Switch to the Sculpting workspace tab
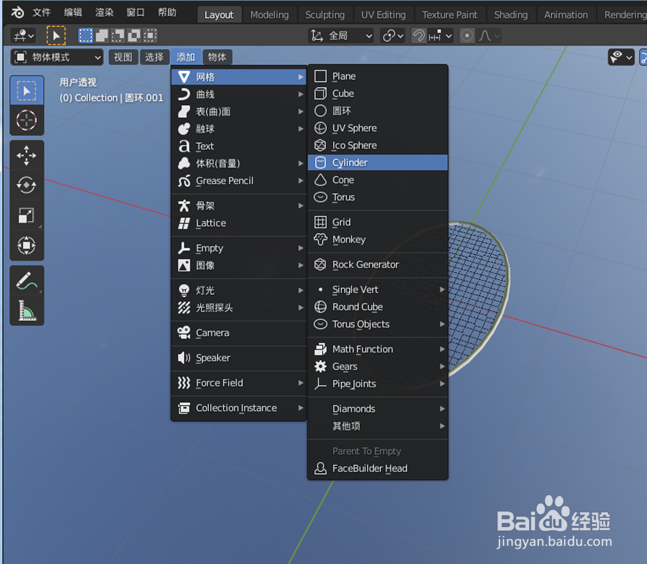Image resolution: width=647 pixels, height=564 pixels. pyautogui.click(x=325, y=15)
